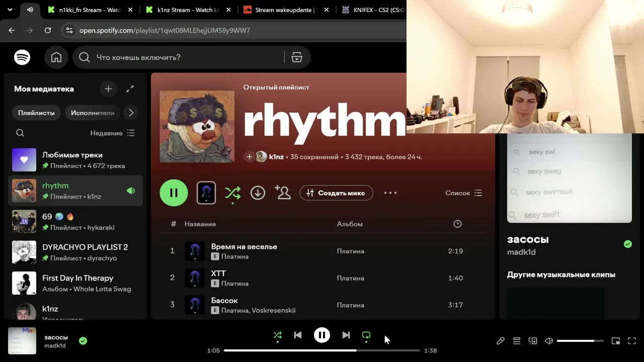Close the Stream wakeupdante tab
The image size is (644, 362).
tap(326, 10)
